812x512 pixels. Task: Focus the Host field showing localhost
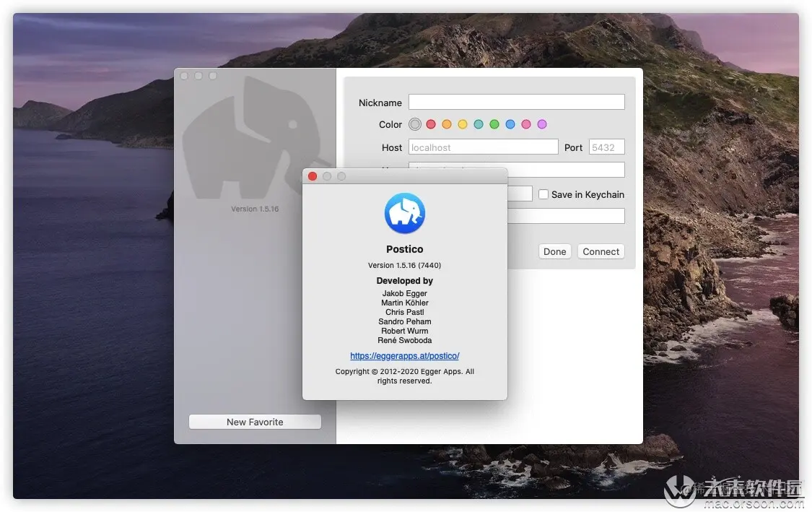(483, 147)
